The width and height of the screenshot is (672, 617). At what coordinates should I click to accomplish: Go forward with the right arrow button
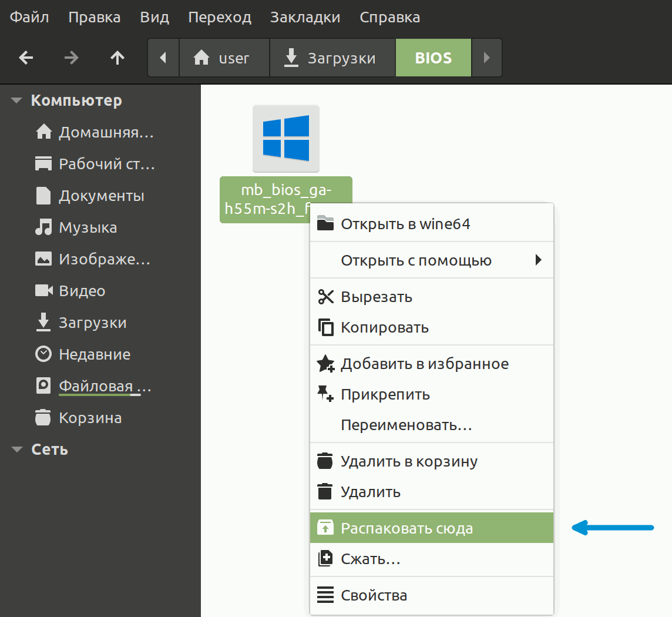[72, 58]
